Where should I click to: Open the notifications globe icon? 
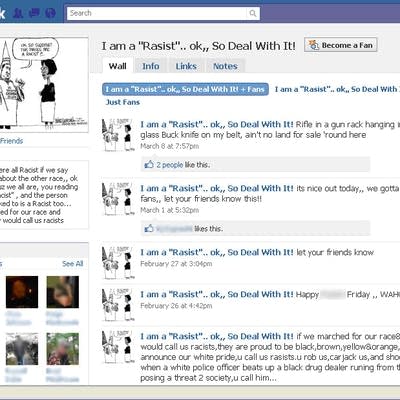pyautogui.click(x=50, y=13)
